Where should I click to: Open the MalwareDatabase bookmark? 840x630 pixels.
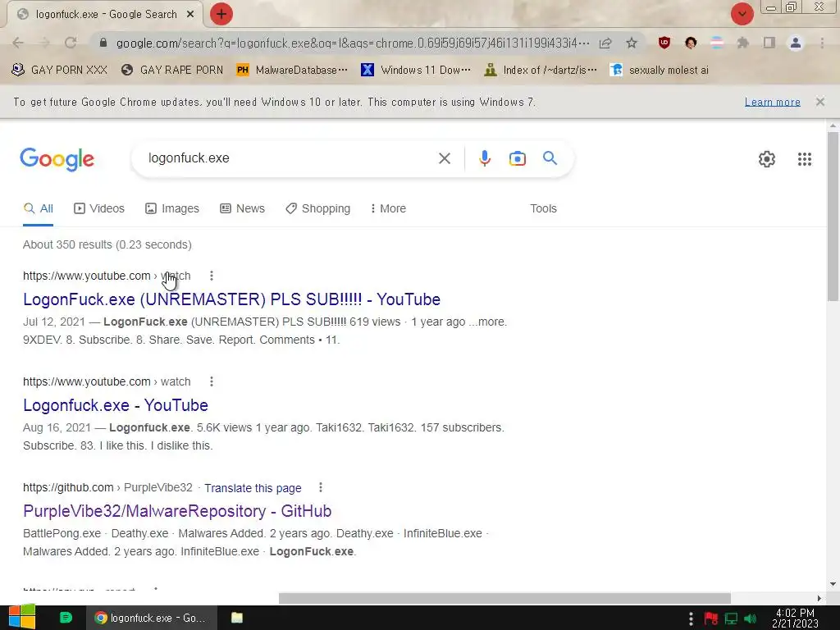(292, 71)
